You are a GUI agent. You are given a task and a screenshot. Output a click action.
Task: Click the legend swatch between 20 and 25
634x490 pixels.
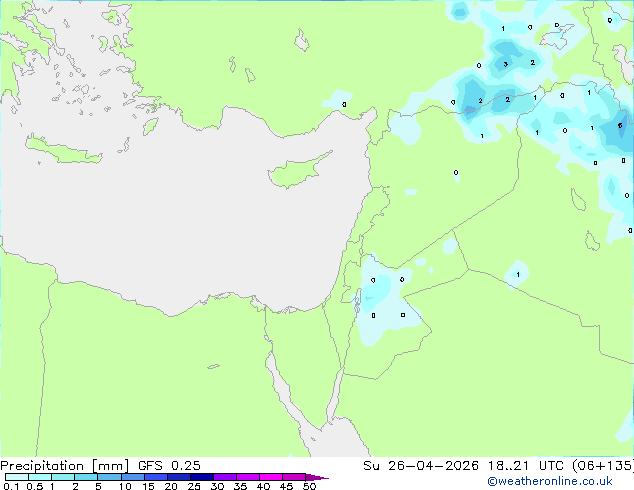[x=178, y=477]
